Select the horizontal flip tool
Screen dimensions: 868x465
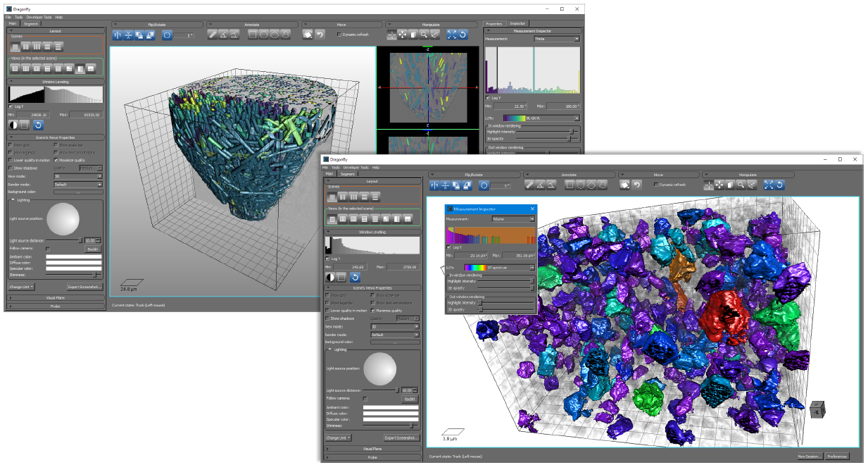434,185
